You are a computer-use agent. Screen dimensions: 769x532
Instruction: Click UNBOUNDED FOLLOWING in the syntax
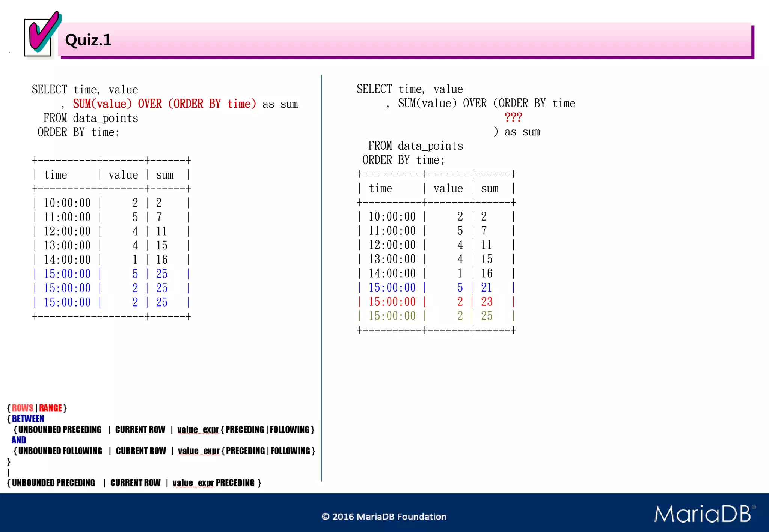tap(60, 451)
